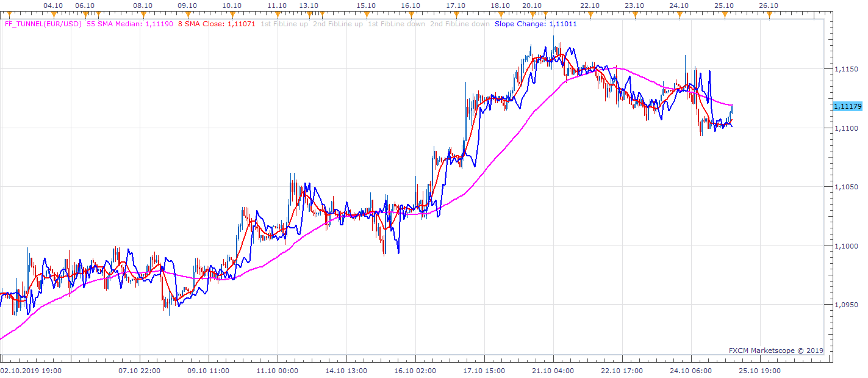
Task: Click the 17.10 15:00 time label
Action: click(x=484, y=370)
